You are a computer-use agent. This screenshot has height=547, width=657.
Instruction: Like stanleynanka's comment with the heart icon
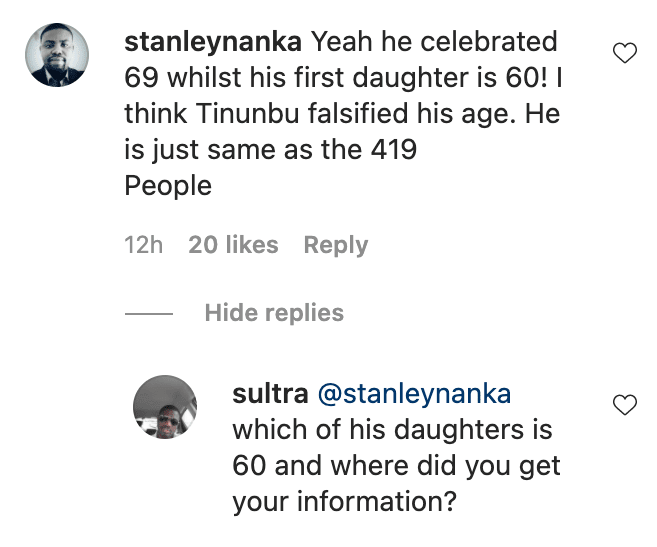tap(624, 54)
